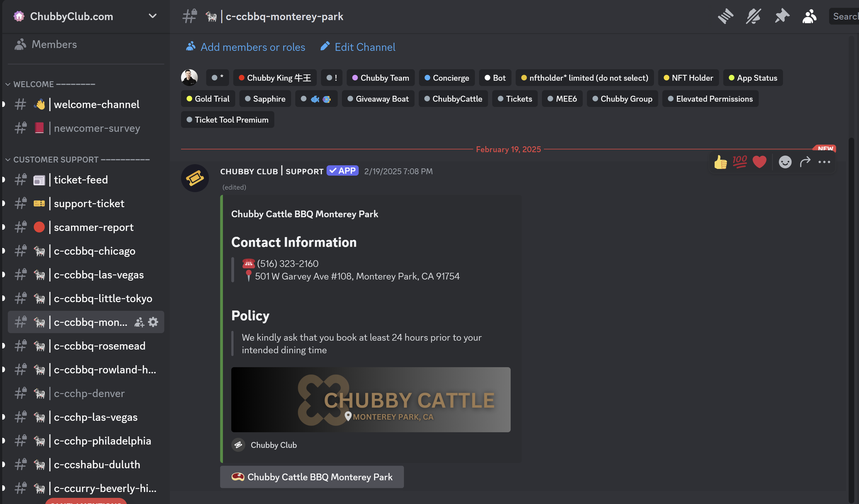Click Chubby Cattle BBQ Monterey Park button

(311, 477)
